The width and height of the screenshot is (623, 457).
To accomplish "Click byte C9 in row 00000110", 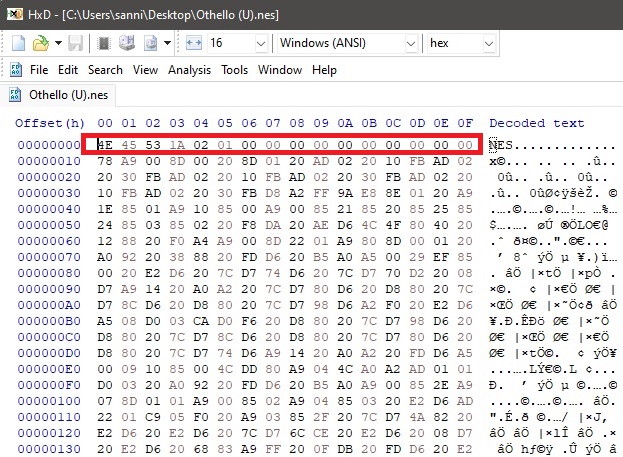I will point(153,417).
